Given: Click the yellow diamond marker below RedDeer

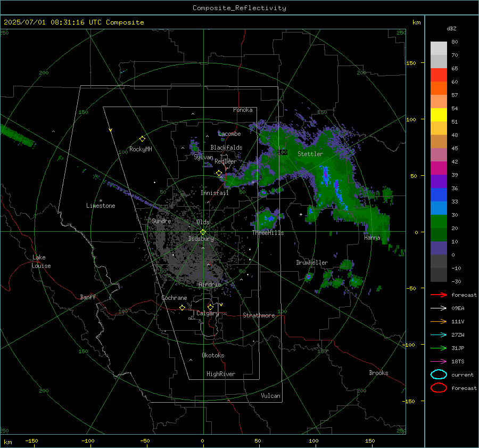Looking at the screenshot, I should pos(219,173).
